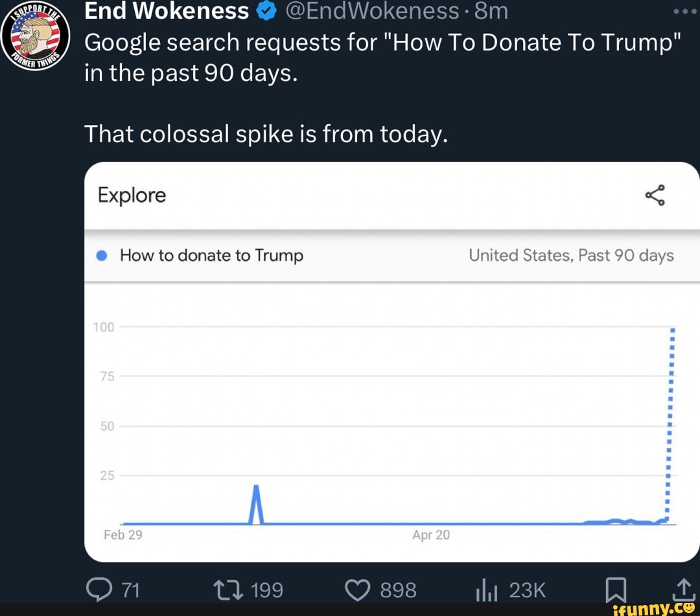700x616 pixels.
Task: Click the reply speech bubble icon
Action: pyautogui.click(x=100, y=589)
